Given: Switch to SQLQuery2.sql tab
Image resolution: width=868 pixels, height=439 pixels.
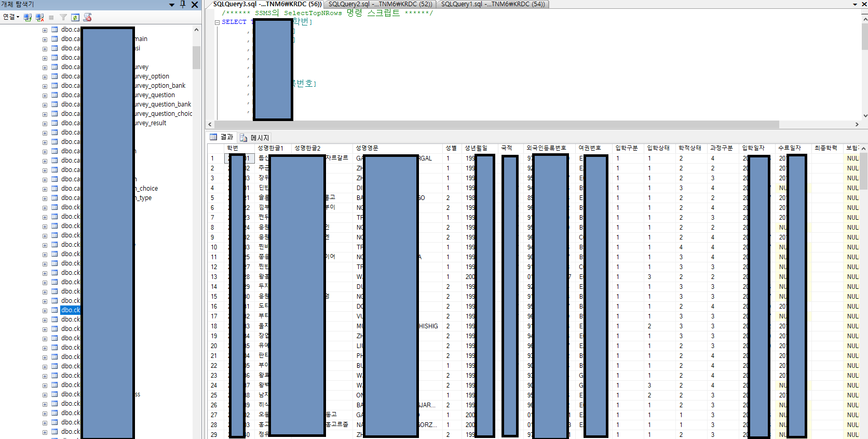Looking at the screenshot, I should 380,4.
